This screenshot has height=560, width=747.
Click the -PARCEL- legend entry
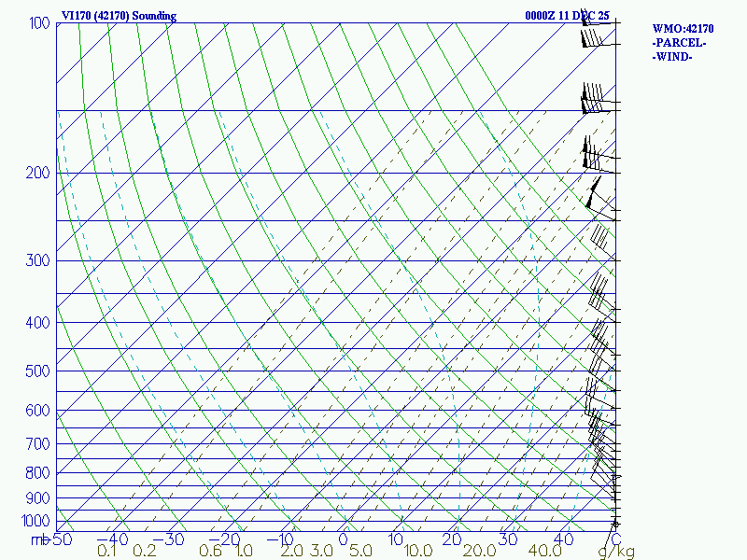pos(679,43)
